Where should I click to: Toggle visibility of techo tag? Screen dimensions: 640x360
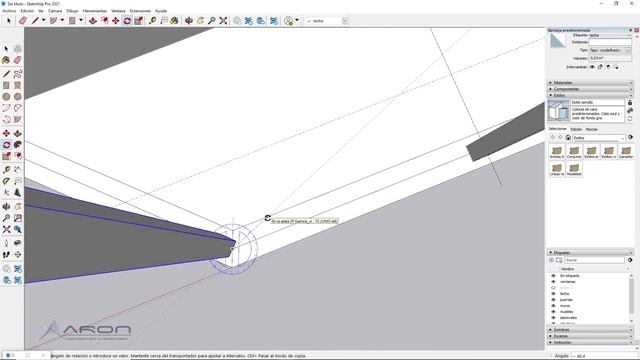553,294
